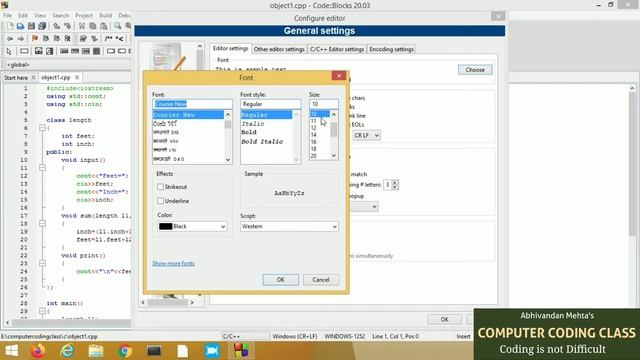Open File Explorer from the taskbar

pos(96,351)
